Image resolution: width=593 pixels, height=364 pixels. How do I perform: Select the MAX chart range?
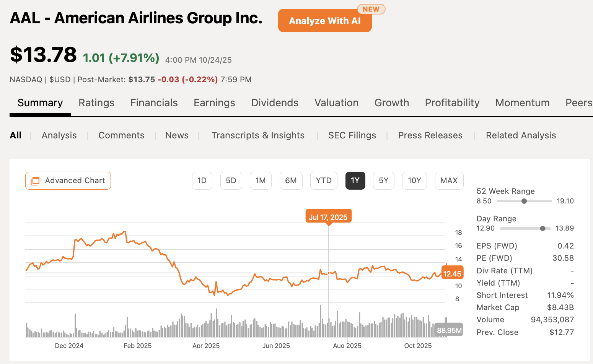[449, 180]
